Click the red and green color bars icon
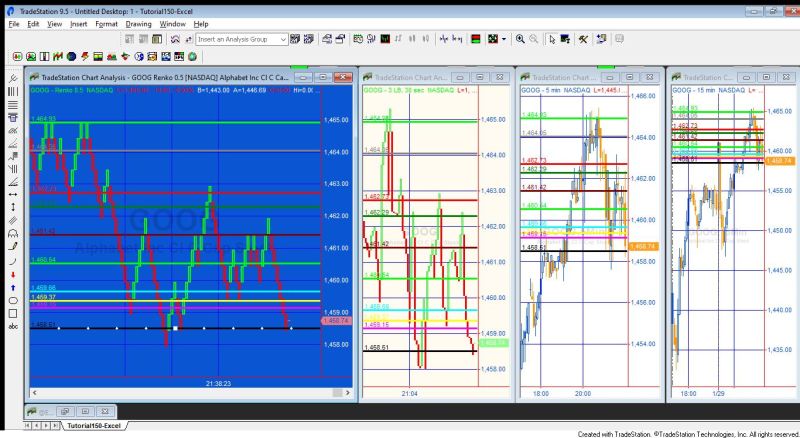The width and height of the screenshot is (800, 438). pyautogui.click(x=476, y=39)
